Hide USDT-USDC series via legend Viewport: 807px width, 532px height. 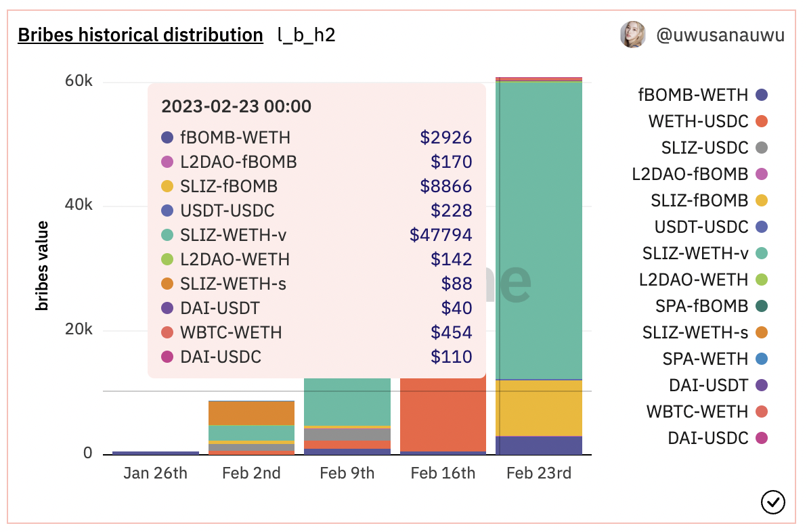(710, 227)
